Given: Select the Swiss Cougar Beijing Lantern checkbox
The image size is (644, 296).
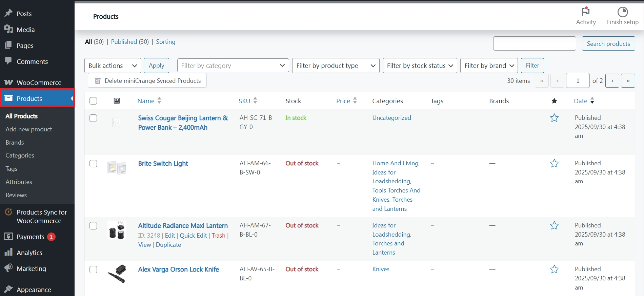Looking at the screenshot, I should [93, 118].
